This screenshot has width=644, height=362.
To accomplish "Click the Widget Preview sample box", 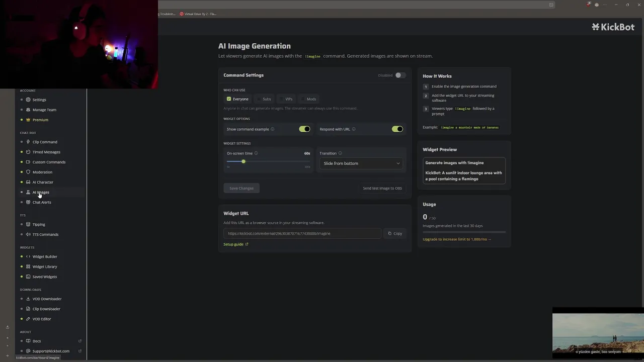I will pyautogui.click(x=464, y=170).
